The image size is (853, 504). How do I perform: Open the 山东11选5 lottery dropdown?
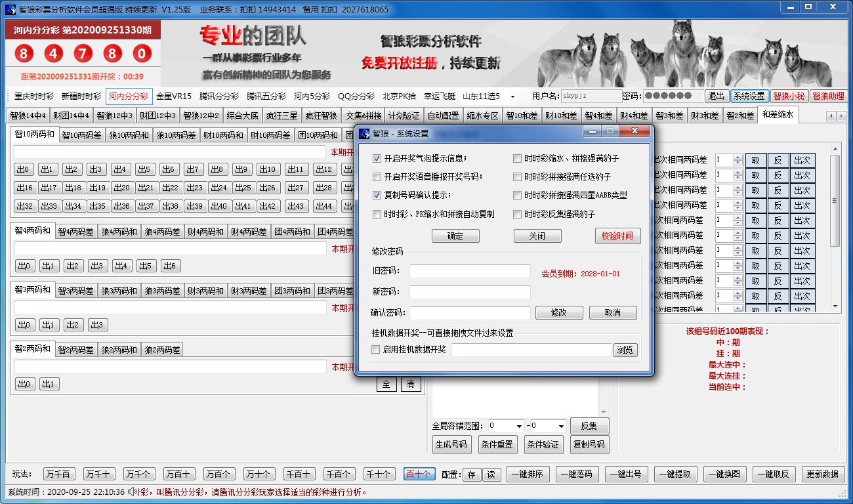tap(512, 96)
